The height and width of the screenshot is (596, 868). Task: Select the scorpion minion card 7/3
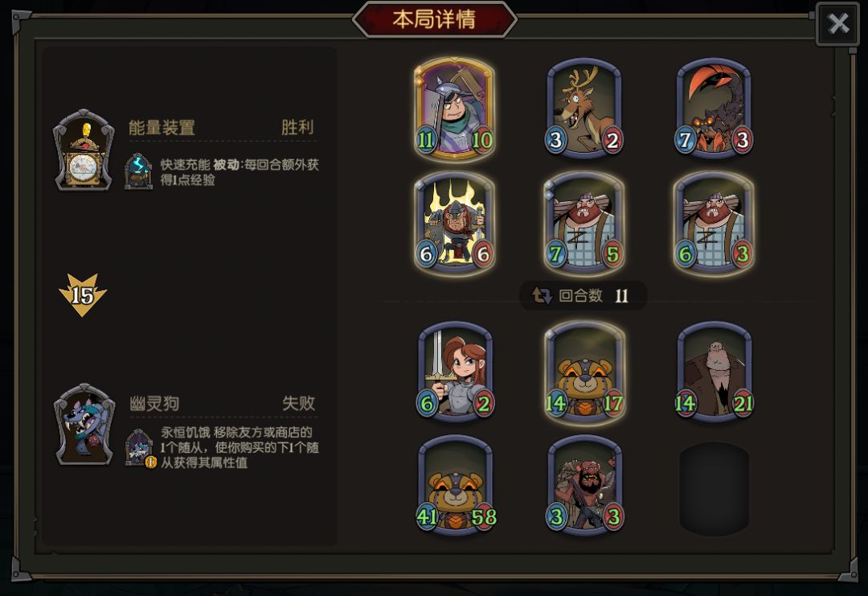tap(714, 109)
